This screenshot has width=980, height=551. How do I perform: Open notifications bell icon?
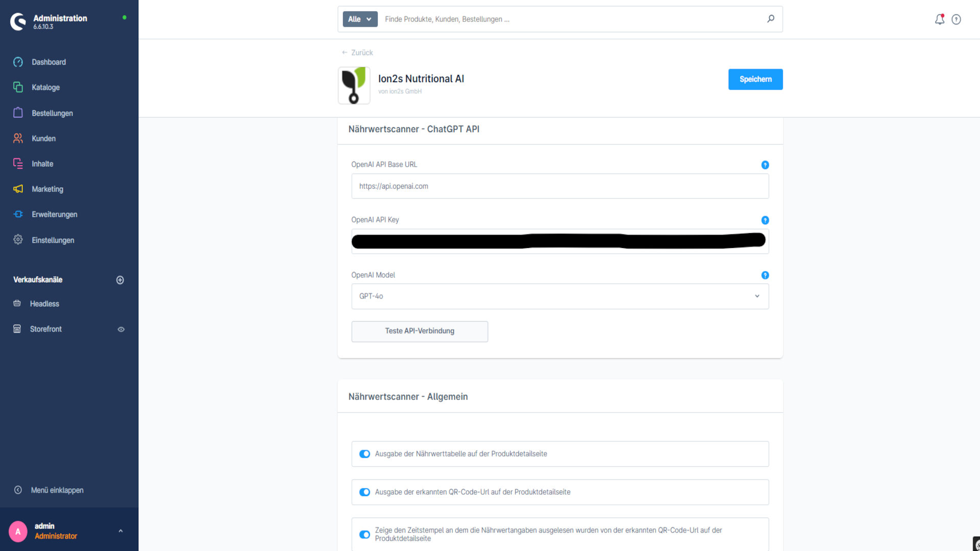[939, 19]
